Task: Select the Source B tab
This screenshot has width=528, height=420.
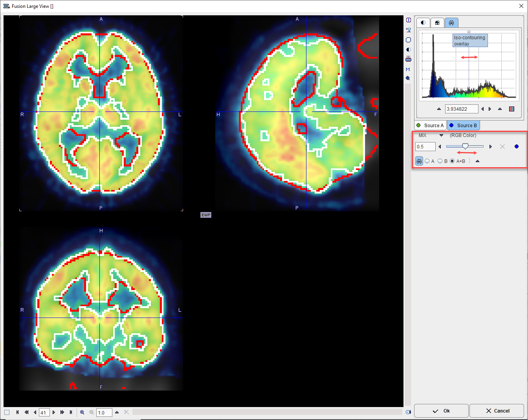Action: 463,126
